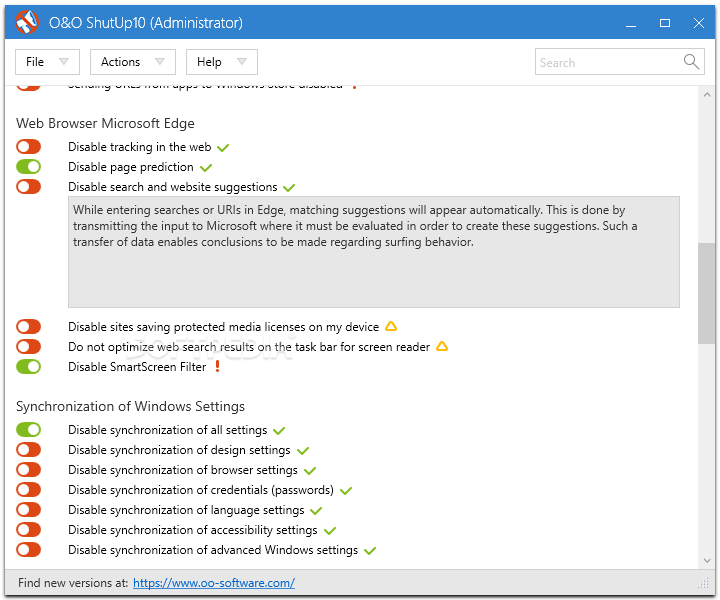The width and height of the screenshot is (720, 600).
Task: Collapse description via Disable search and website suggestions label
Action: coord(173,187)
